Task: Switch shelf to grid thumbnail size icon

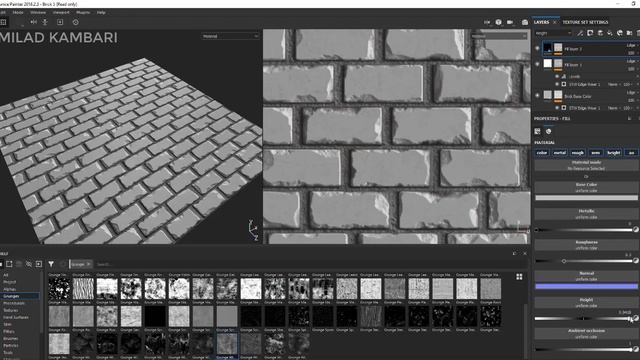Action: click(519, 277)
